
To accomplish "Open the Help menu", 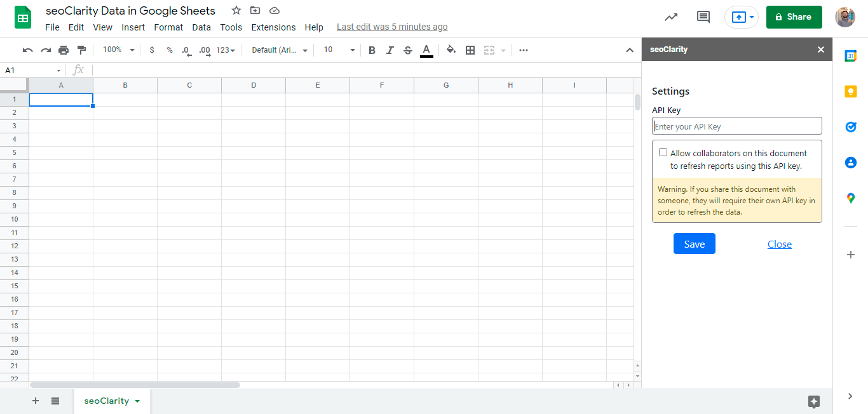I will 314,27.
